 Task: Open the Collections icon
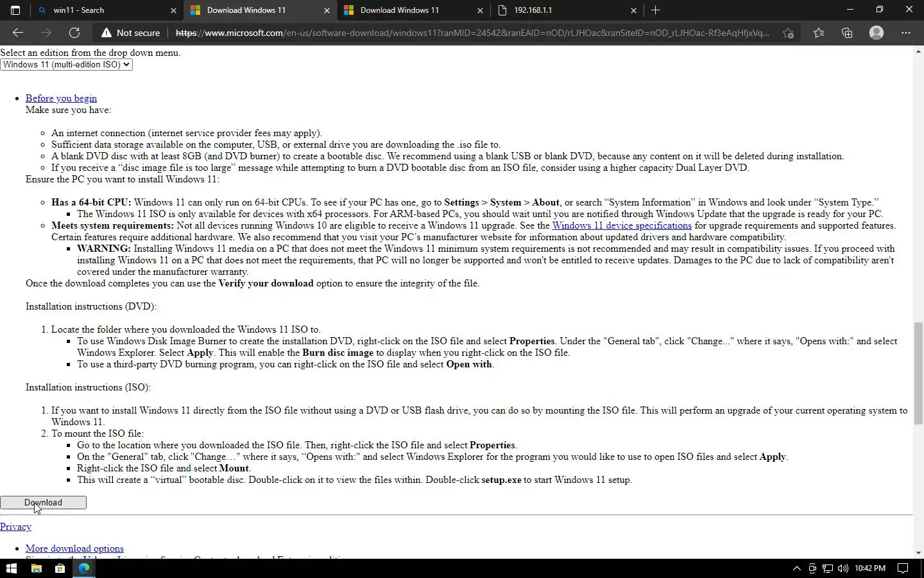pos(847,33)
